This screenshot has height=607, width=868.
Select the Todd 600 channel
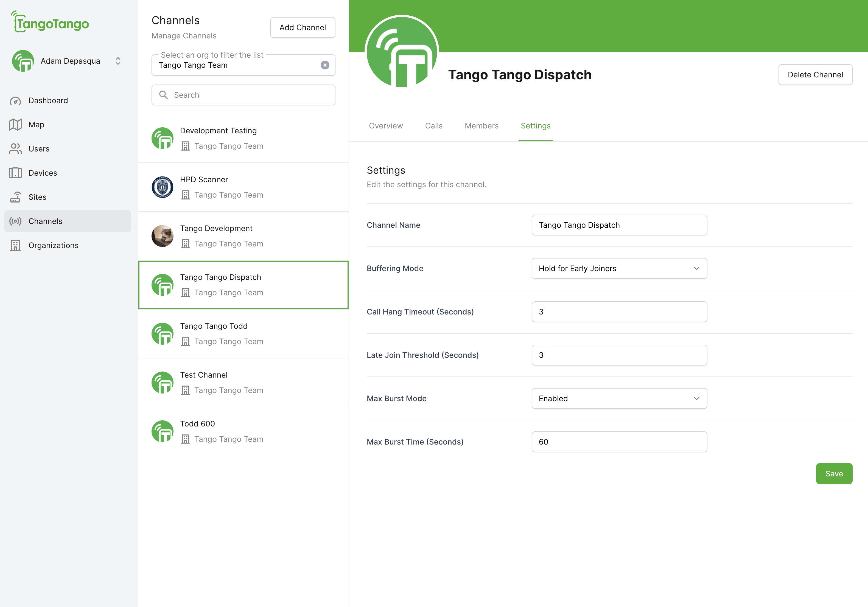243,431
